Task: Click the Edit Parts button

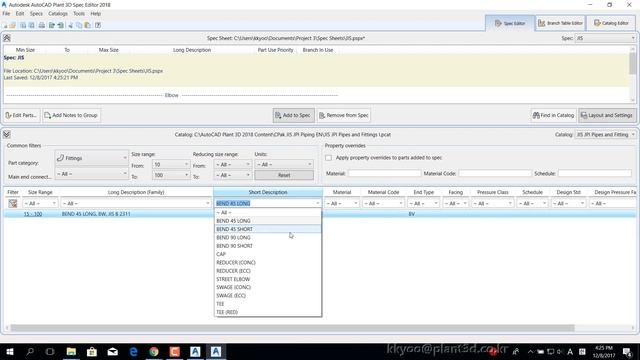Action: pos(21,116)
